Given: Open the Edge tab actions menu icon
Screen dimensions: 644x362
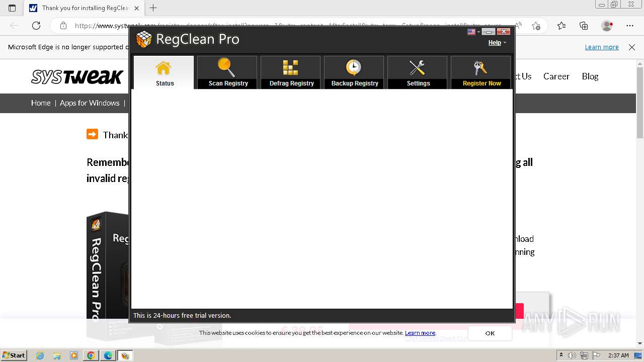Looking at the screenshot, I should (12, 8).
